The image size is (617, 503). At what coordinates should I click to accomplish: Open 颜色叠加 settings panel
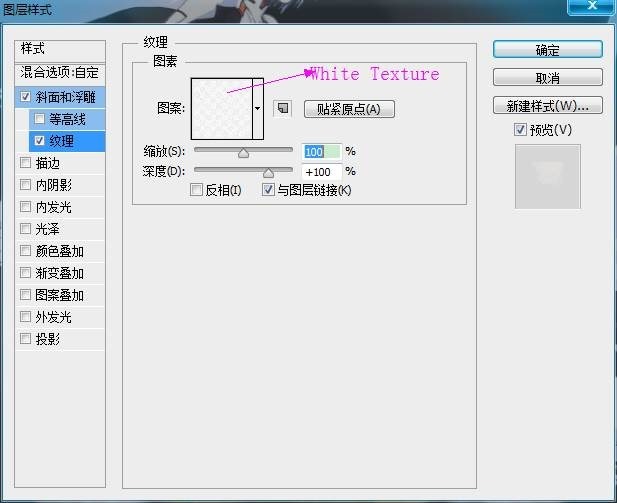click(59, 251)
